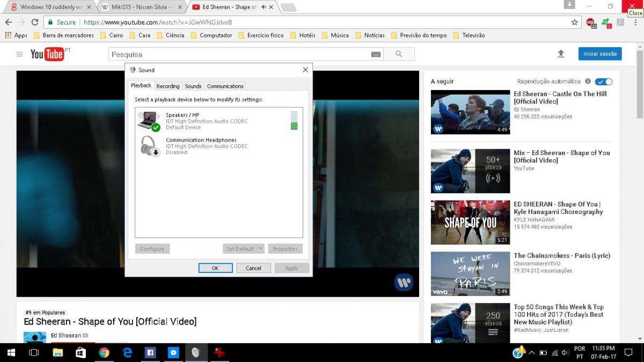Click the battery icon in system tray
This screenshot has width=644, height=362.
pos(543,353)
